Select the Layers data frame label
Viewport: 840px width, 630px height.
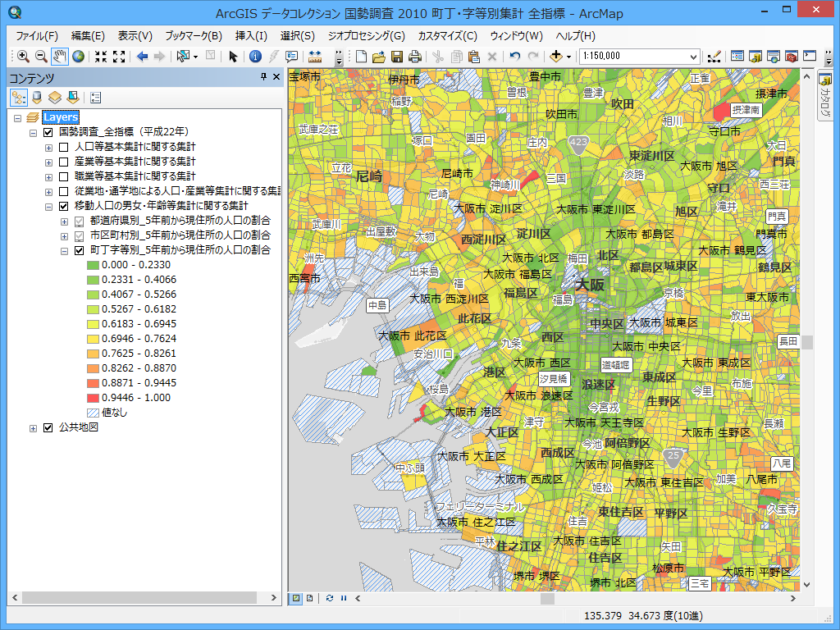click(x=61, y=117)
